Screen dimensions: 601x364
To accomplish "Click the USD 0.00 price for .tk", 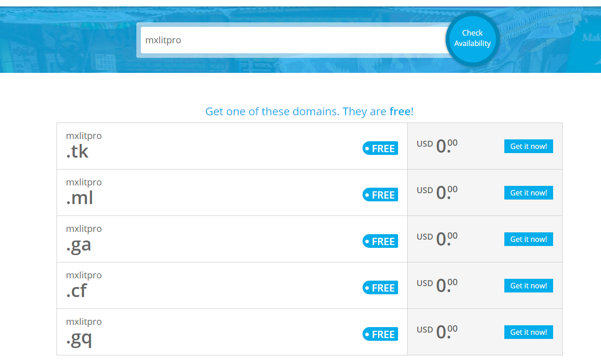I will tap(437, 146).
